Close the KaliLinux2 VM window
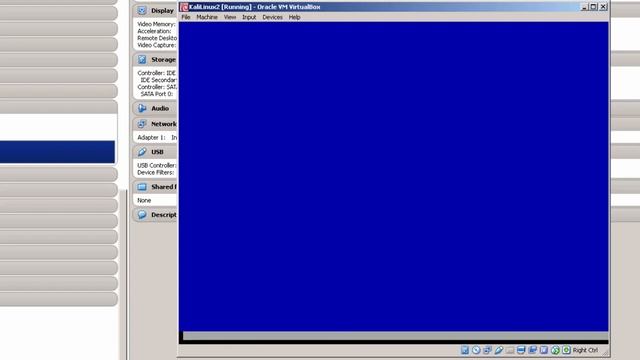The height and width of the screenshot is (360, 640). 603,7
